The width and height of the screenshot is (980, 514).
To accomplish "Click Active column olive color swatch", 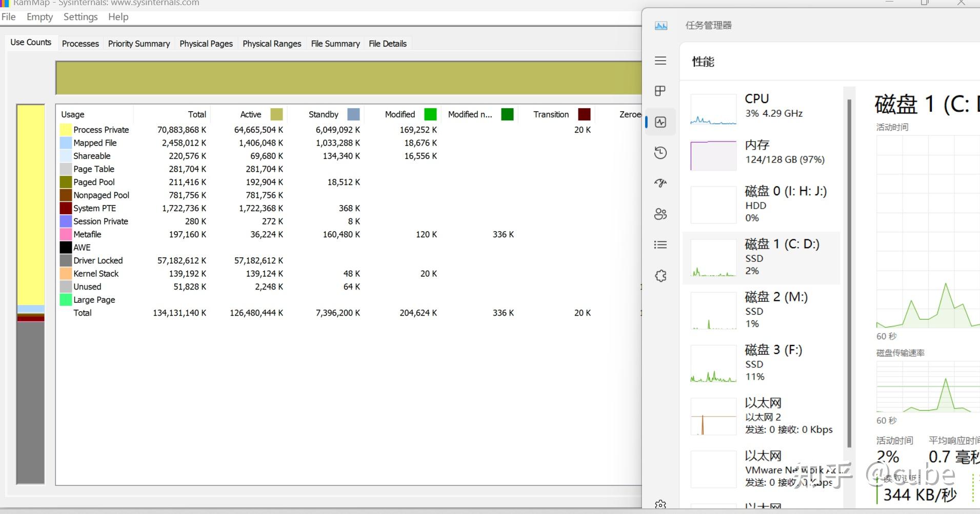I will coord(277,114).
